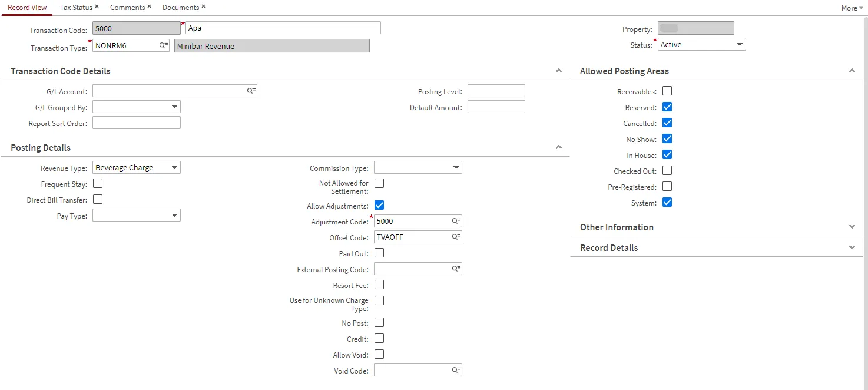Disable the Allow Adjustments checkbox
Screen dimensions: 868x390
(x=379, y=205)
